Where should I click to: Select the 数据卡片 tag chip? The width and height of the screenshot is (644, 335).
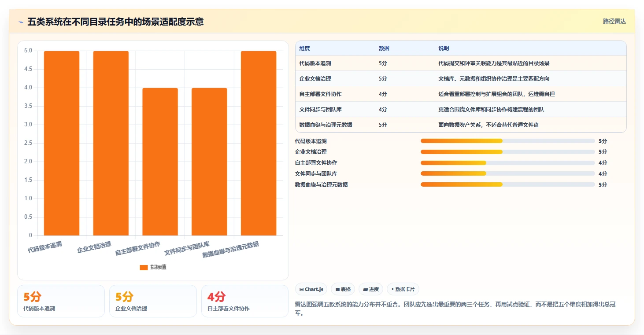pyautogui.click(x=403, y=289)
